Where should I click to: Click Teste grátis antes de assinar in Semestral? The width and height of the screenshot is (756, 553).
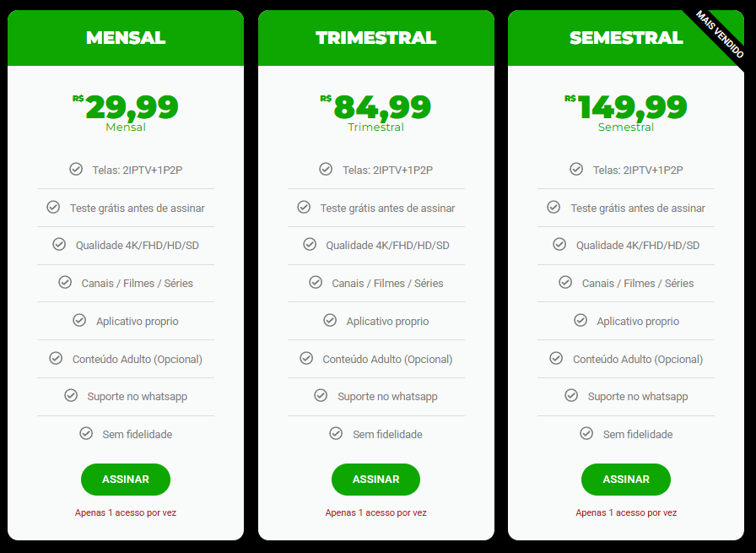pyautogui.click(x=638, y=208)
